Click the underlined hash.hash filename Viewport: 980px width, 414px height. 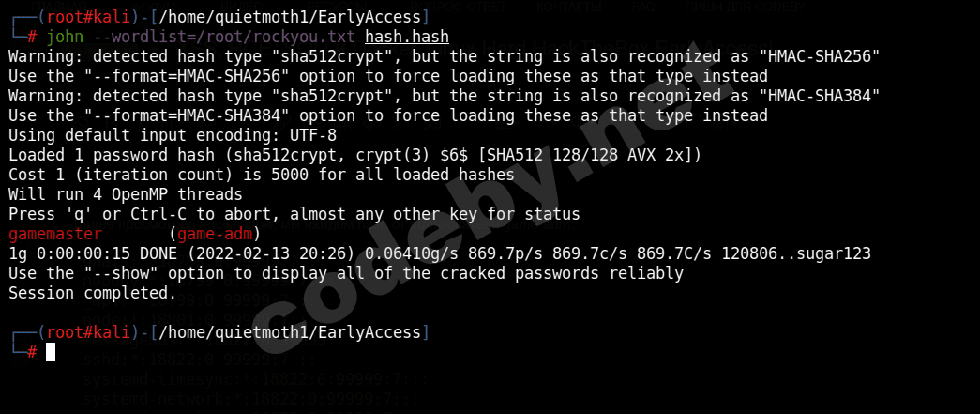click(406, 37)
